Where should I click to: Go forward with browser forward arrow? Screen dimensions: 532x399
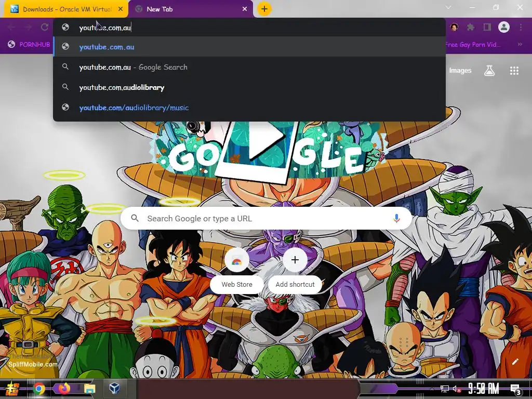click(x=28, y=27)
